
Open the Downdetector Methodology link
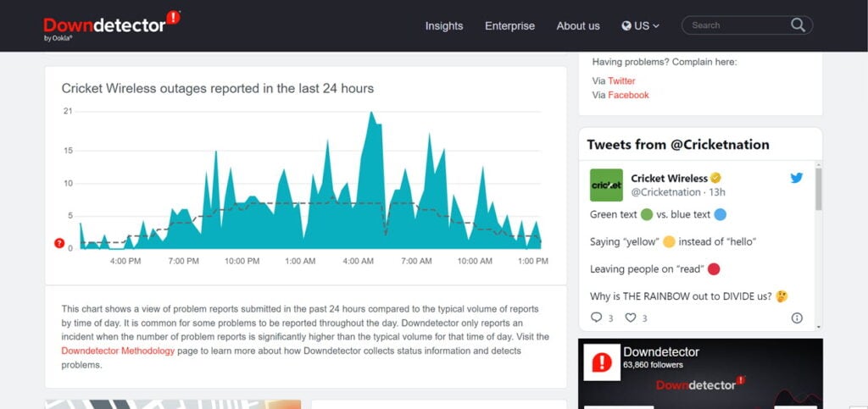(x=118, y=351)
